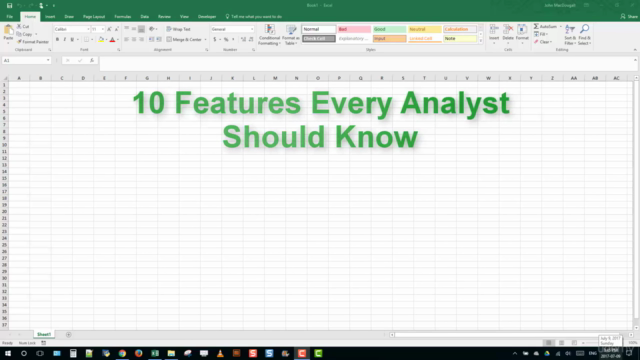Image resolution: width=640 pixels, height=360 pixels.
Task: Open Sort & Filter menu
Action: point(570,34)
